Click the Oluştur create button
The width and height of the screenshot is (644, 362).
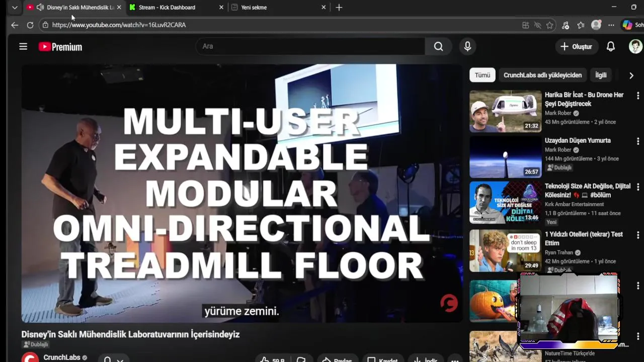tap(576, 46)
